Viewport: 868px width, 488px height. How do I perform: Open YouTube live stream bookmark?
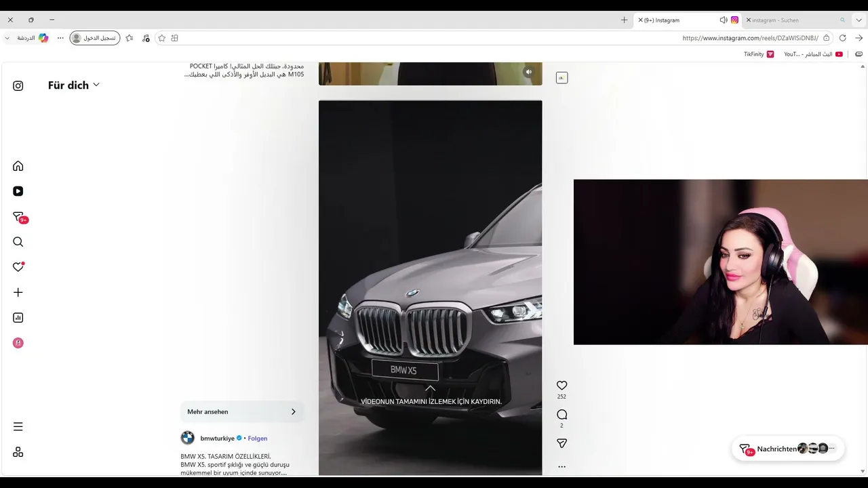[x=813, y=54]
